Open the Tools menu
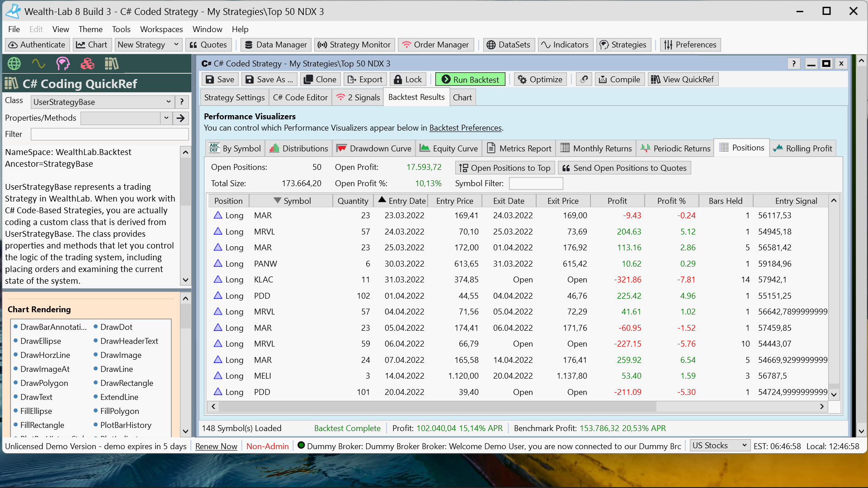 [121, 29]
